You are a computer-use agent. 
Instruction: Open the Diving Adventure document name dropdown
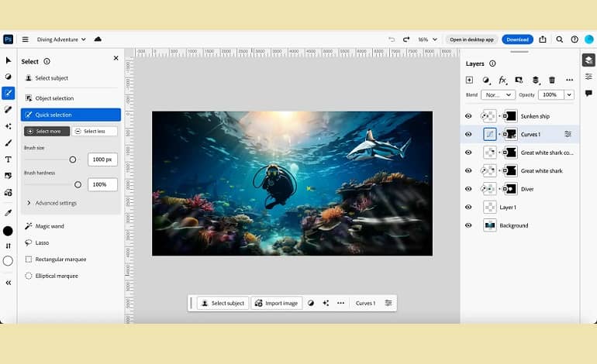[x=61, y=39]
